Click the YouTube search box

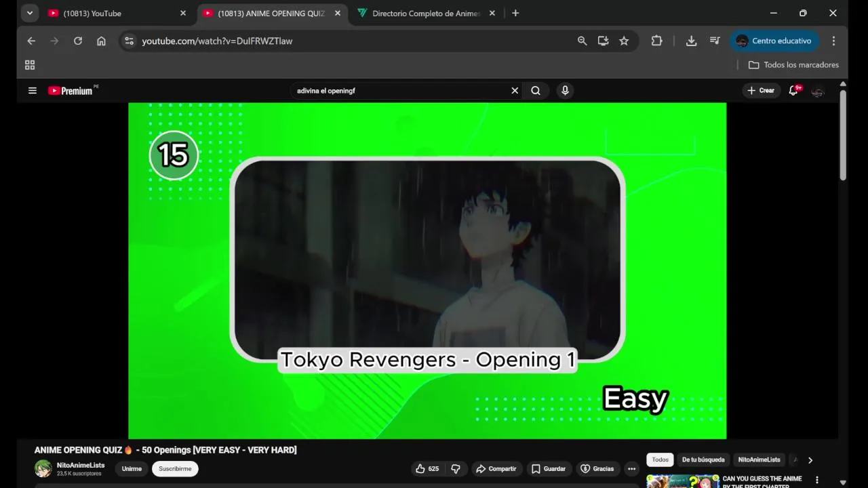pos(400,90)
